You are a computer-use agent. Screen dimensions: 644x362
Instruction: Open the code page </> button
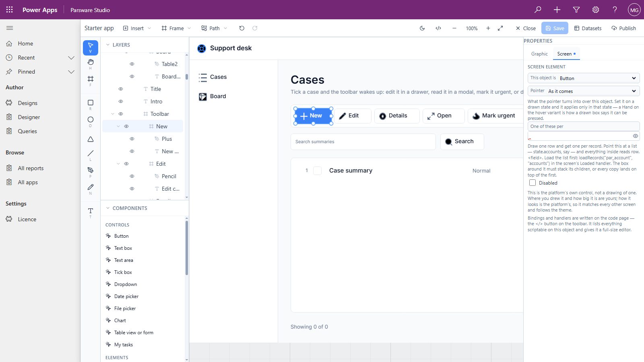438,28
